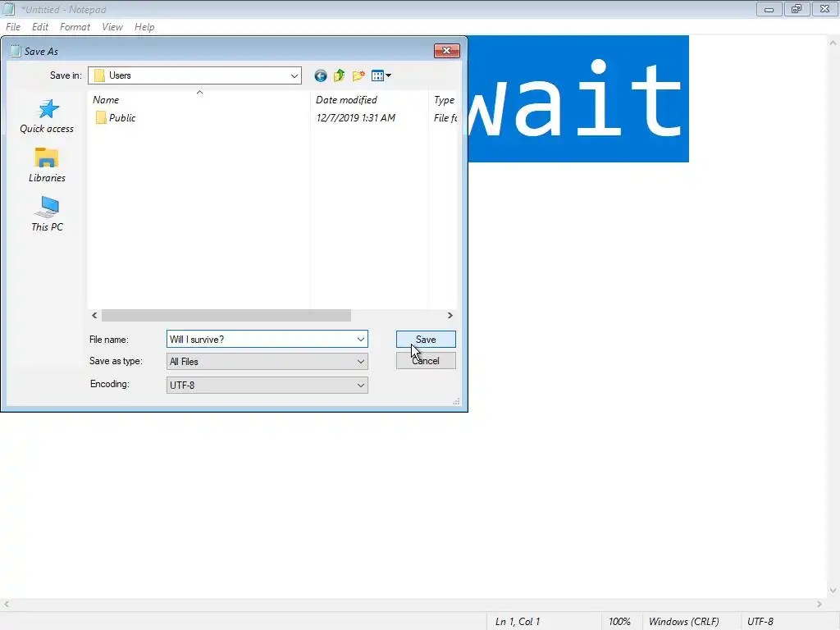
Task: Click the Save As dialog title icon
Action: 16,51
